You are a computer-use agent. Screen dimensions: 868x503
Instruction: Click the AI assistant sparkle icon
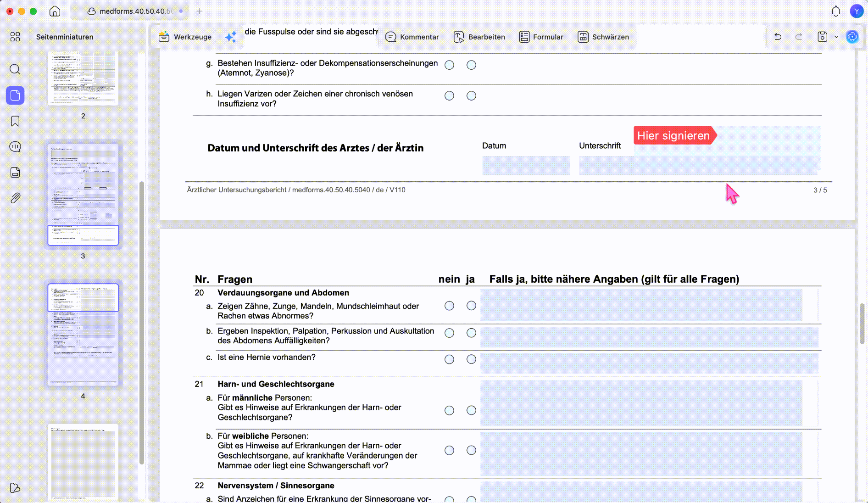pyautogui.click(x=231, y=37)
